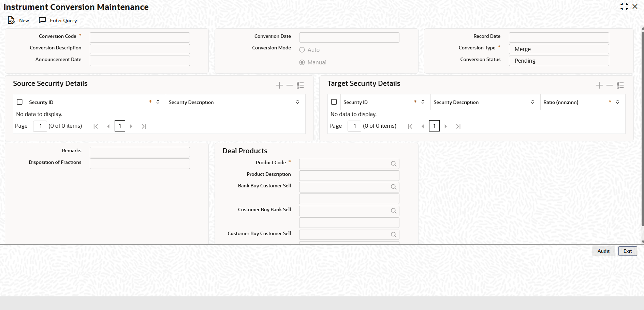Go to previous page in Source Security table
This screenshot has width=644, height=310.
(108, 126)
